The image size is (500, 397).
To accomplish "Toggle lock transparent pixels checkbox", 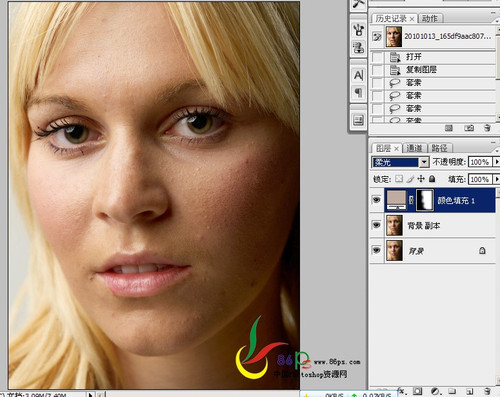I will tap(399, 179).
